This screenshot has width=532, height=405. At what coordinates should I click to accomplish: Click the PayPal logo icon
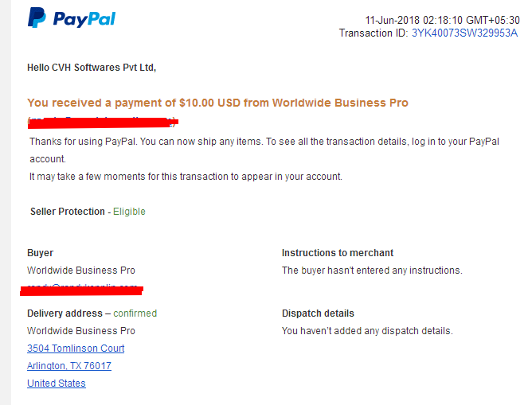click(x=37, y=18)
